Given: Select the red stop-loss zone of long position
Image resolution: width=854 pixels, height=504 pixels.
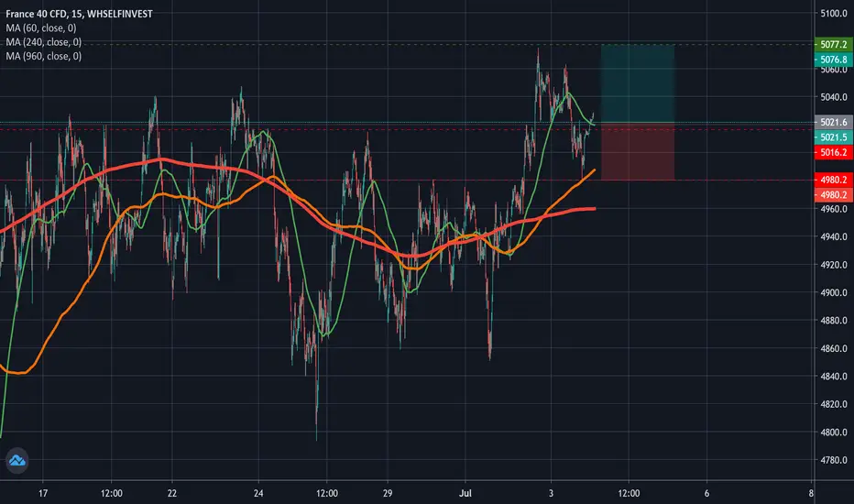Looking at the screenshot, I should tap(638, 151).
